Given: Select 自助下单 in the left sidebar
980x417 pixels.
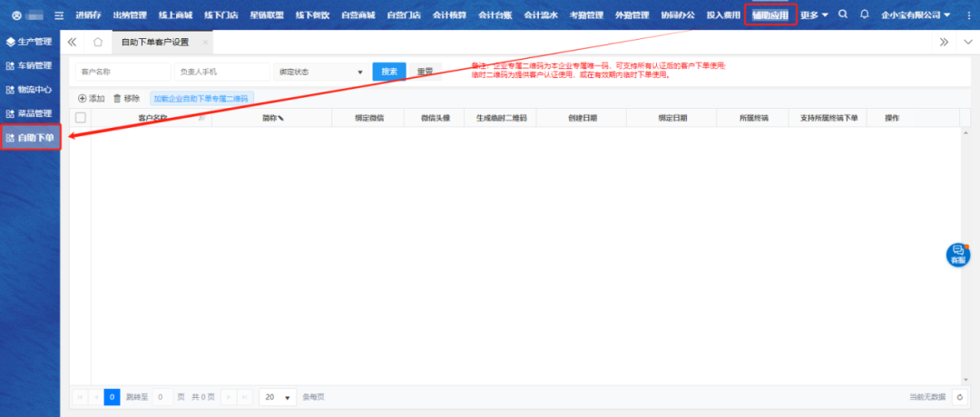Looking at the screenshot, I should tap(31, 139).
